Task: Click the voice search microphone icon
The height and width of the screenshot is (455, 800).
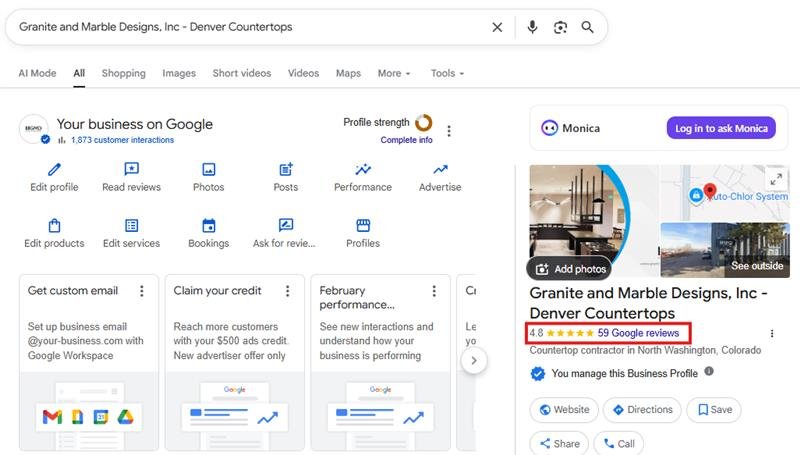Action: point(533,27)
